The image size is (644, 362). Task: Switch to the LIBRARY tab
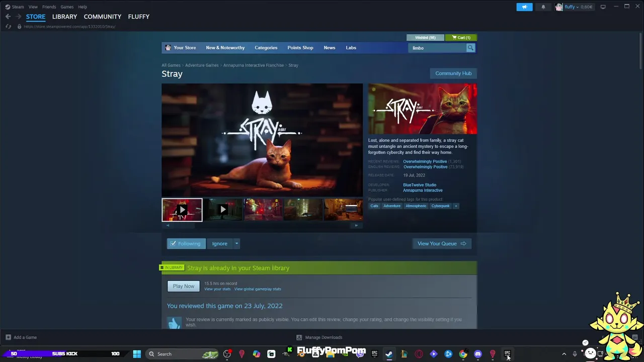click(64, 17)
